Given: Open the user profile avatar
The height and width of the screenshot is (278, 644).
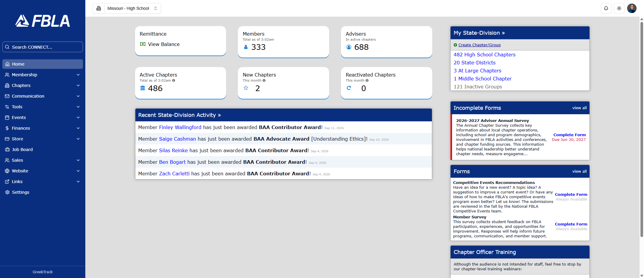Looking at the screenshot, I should [632, 8].
